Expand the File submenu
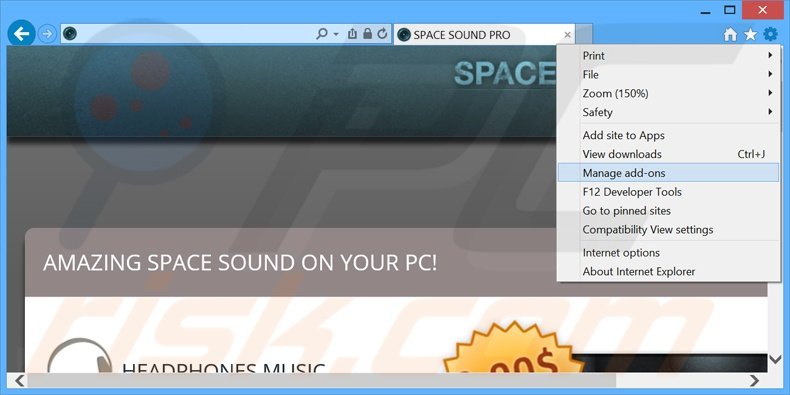 669,75
